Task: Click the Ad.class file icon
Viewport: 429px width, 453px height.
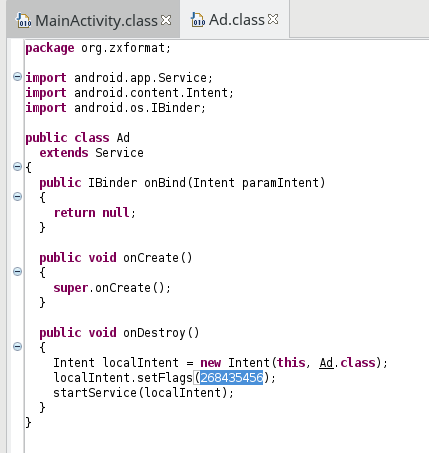Action: 197,20
